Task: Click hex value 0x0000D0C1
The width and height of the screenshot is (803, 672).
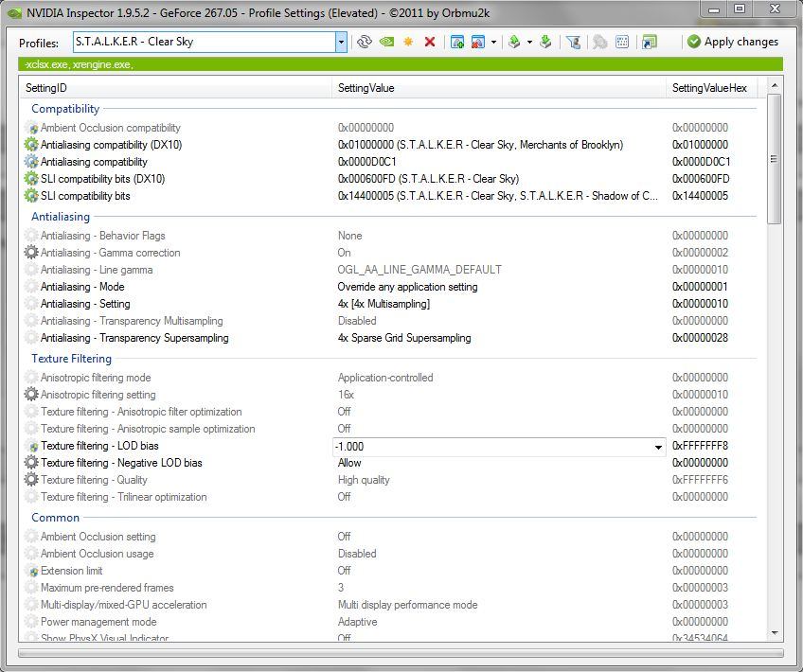Action: tap(701, 162)
